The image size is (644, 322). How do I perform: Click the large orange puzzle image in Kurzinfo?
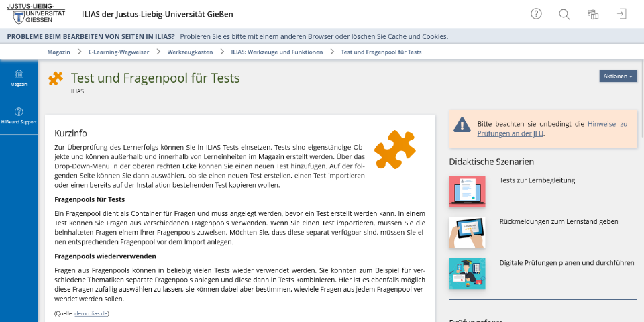395,150
